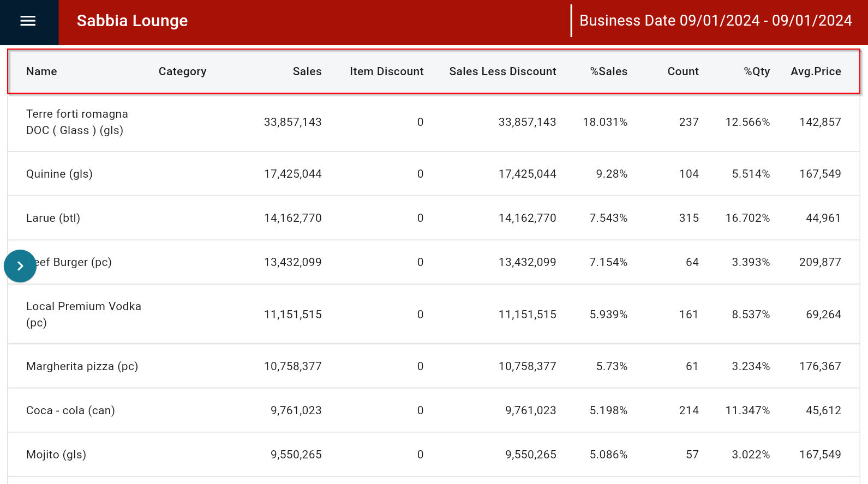Viewport: 868px width, 484px height.
Task: Select the Larue (btl) row
Action: click(x=53, y=218)
